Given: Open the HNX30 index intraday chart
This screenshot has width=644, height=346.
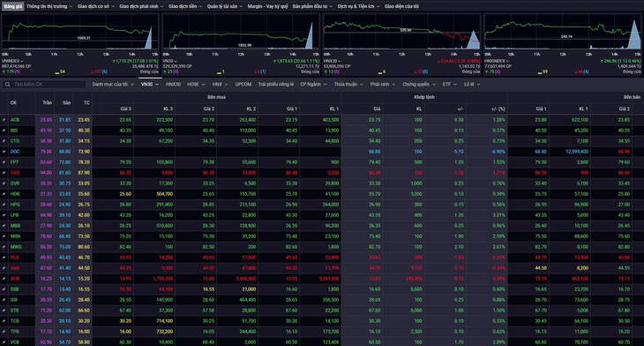Looking at the screenshot, I should click(401, 35).
